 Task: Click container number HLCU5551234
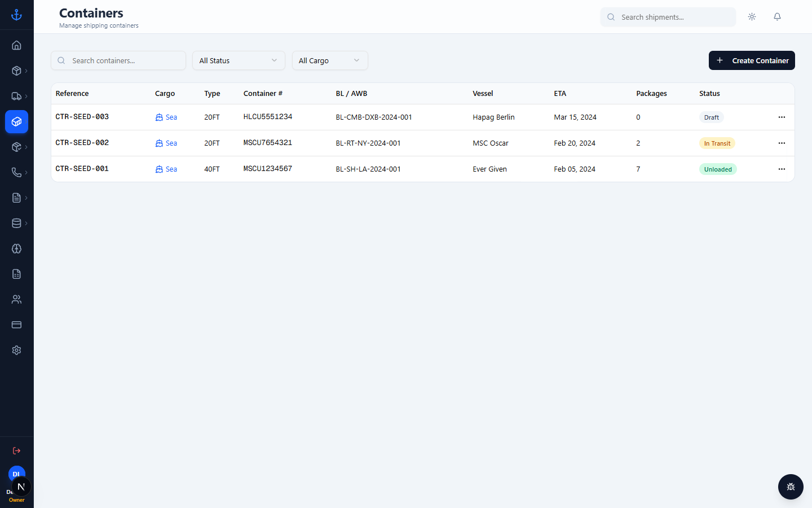coord(268,117)
